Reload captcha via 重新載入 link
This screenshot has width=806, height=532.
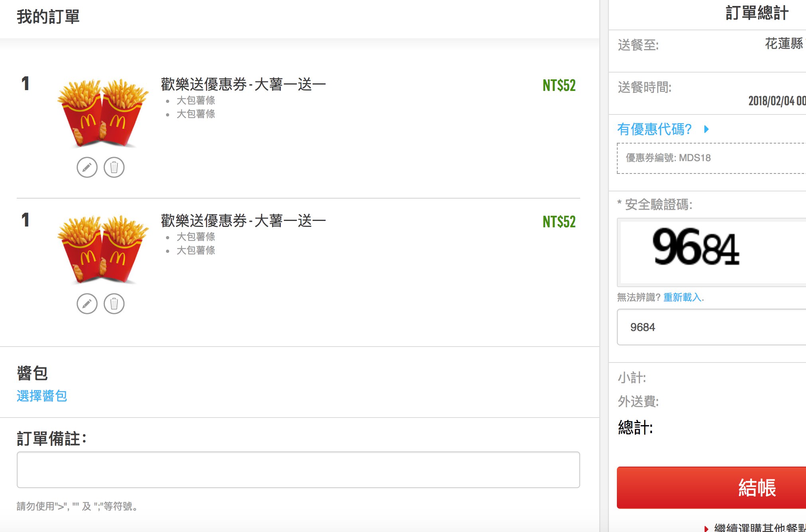[682, 297]
